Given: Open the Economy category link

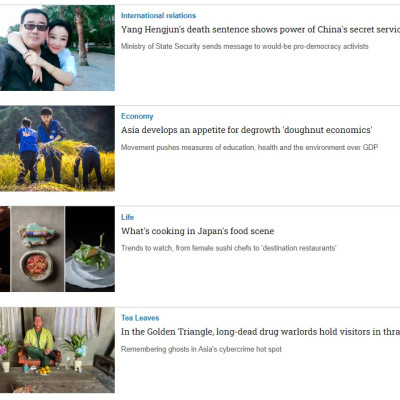Looking at the screenshot, I should coord(137,116).
